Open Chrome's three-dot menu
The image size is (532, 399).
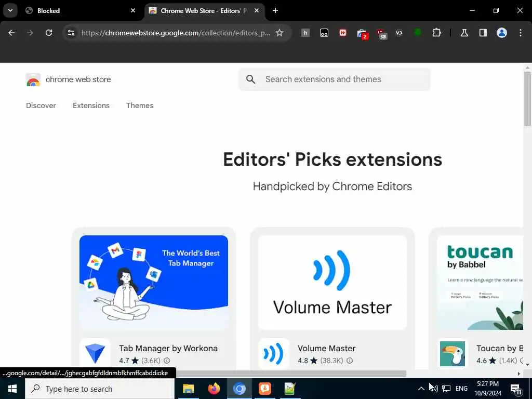521,33
